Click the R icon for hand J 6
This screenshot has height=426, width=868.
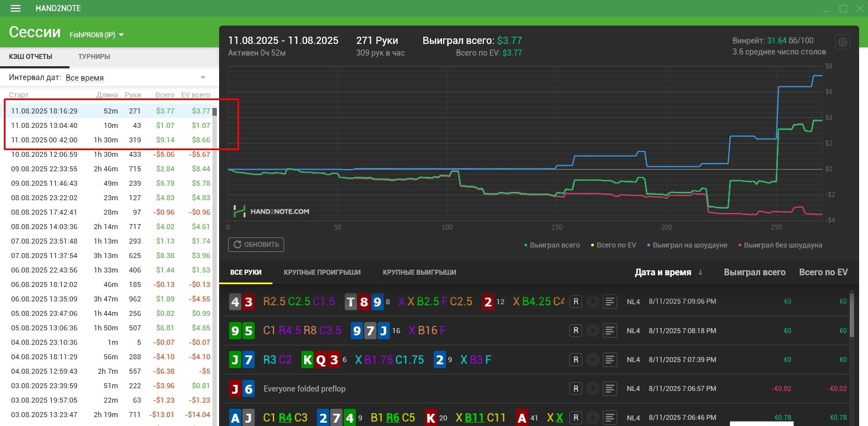pos(576,388)
